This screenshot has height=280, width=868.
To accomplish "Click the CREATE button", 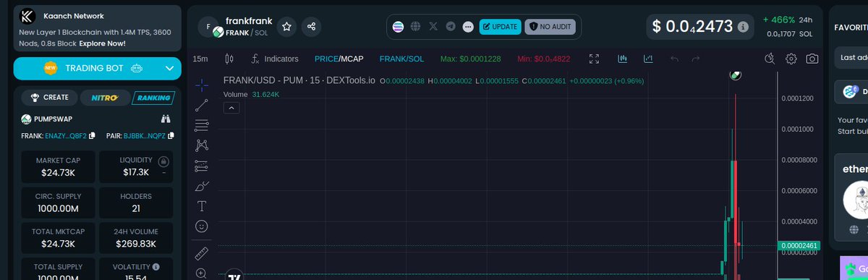I will coord(49,97).
